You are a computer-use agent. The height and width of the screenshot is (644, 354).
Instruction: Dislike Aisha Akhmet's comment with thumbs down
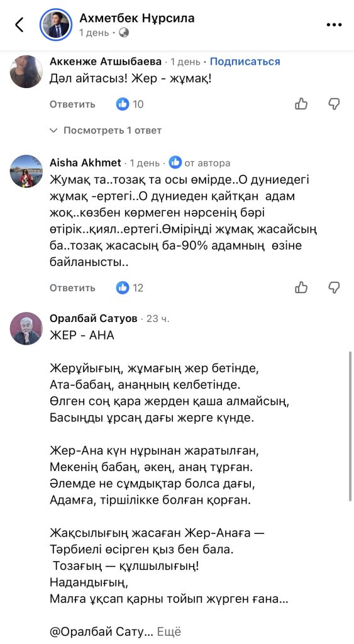(335, 287)
